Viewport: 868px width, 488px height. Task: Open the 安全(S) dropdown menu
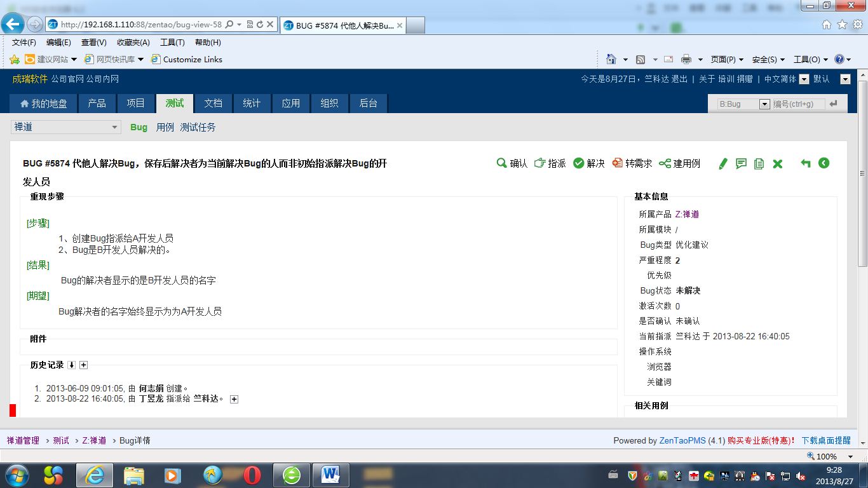click(768, 59)
